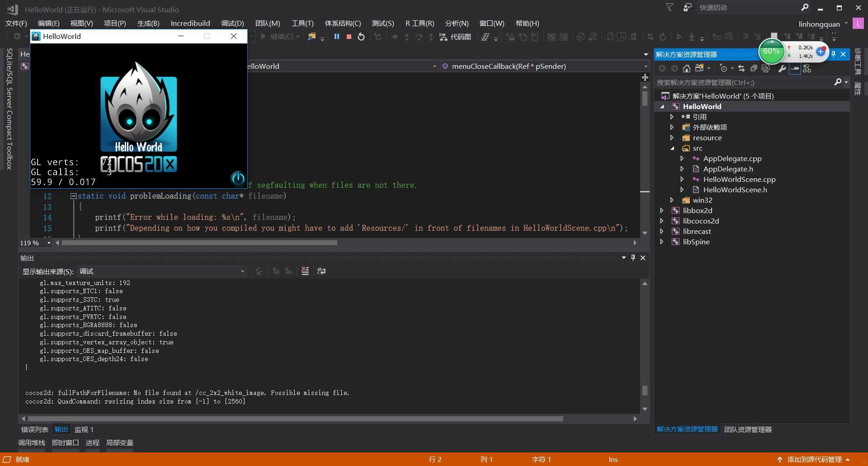Screen dimensions: 868x466
Task: Focus the Solution Explorer search field
Action: (744, 82)
